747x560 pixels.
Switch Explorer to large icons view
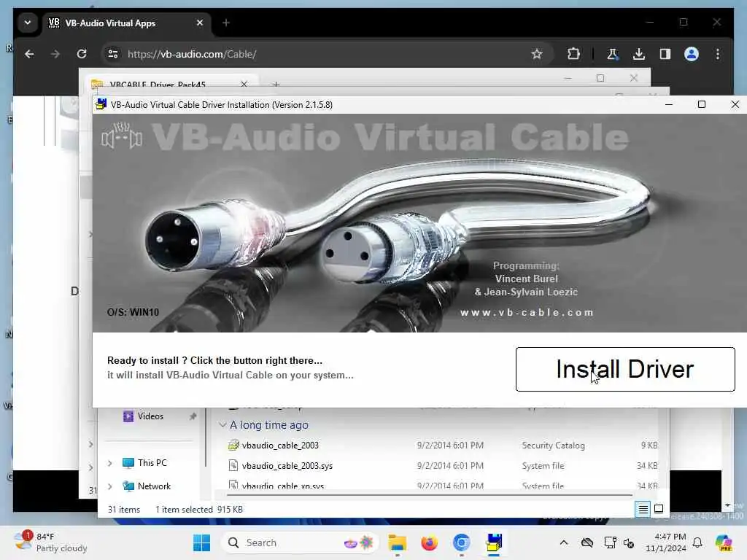tap(659, 509)
